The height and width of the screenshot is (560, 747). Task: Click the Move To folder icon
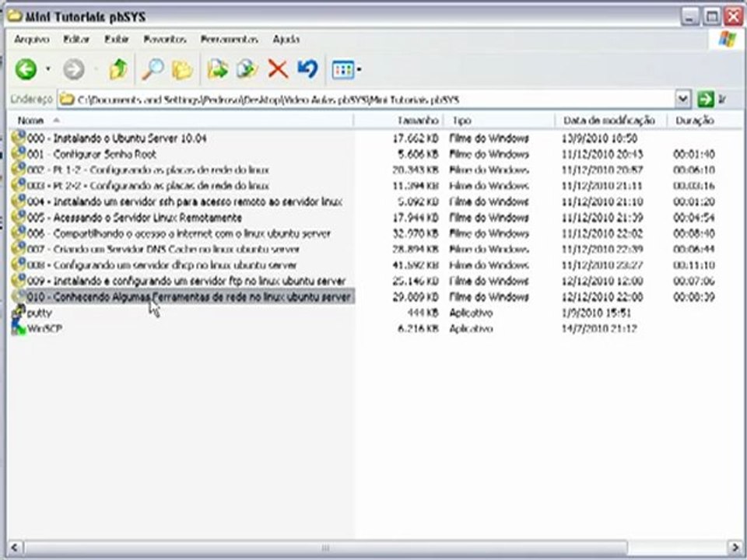(218, 69)
